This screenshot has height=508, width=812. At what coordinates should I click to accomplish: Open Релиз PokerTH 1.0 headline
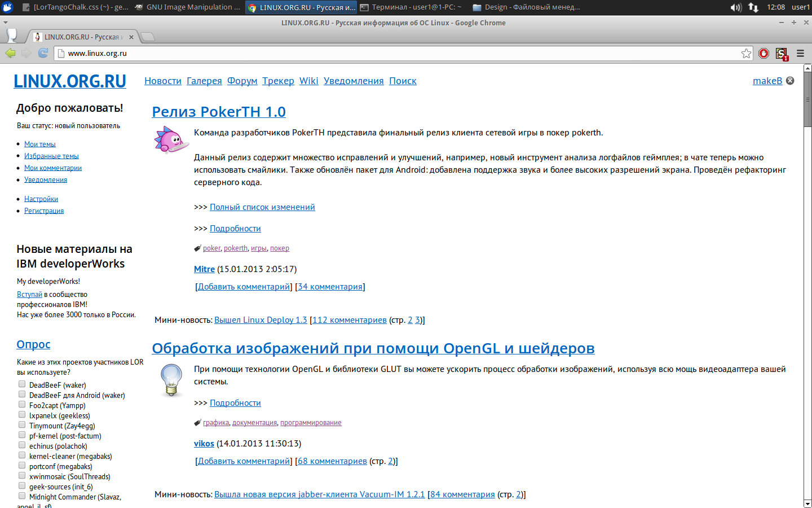219,112
